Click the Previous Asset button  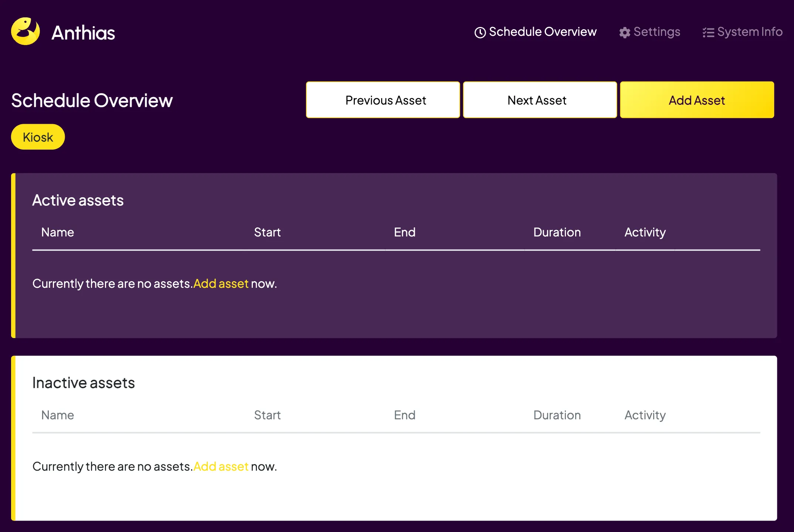coord(386,100)
